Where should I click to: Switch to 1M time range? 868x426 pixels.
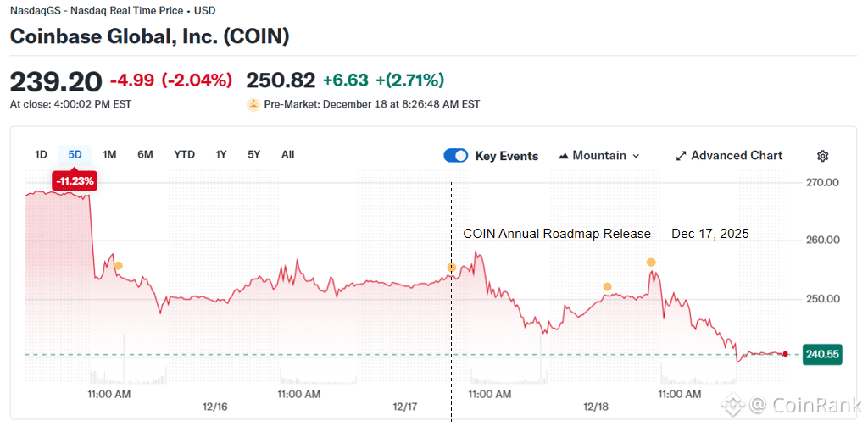109,154
